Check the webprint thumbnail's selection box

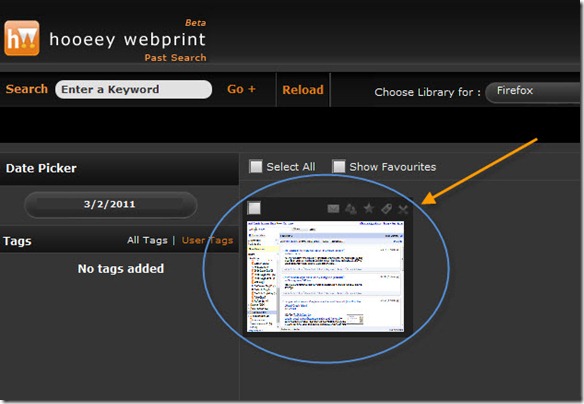(254, 208)
